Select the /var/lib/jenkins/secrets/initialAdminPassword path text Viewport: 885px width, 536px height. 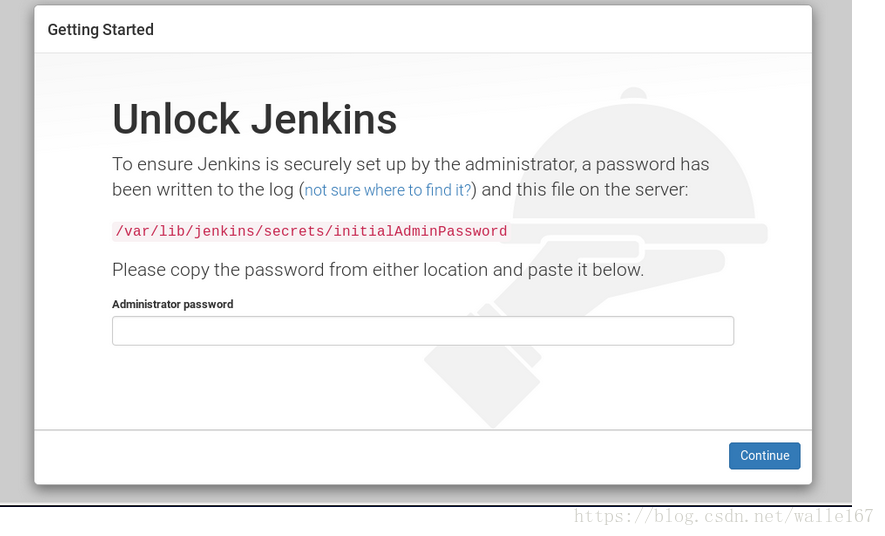point(312,231)
